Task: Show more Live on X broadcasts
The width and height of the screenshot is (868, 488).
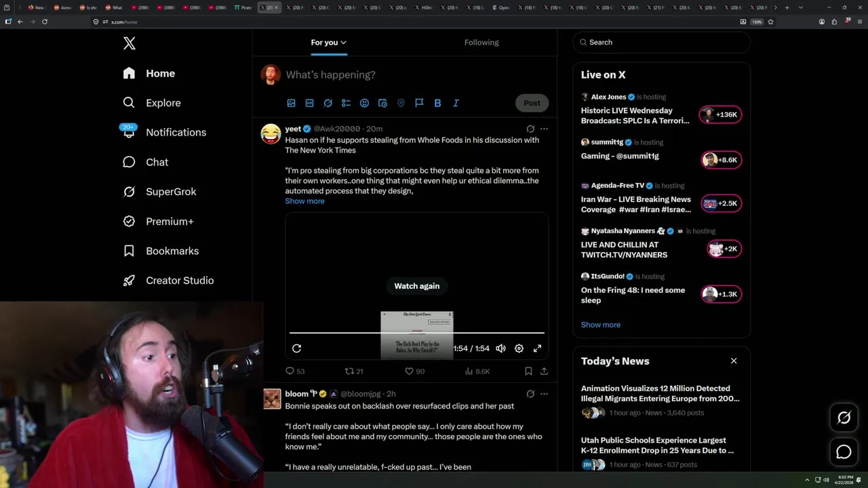Action: coord(601,325)
